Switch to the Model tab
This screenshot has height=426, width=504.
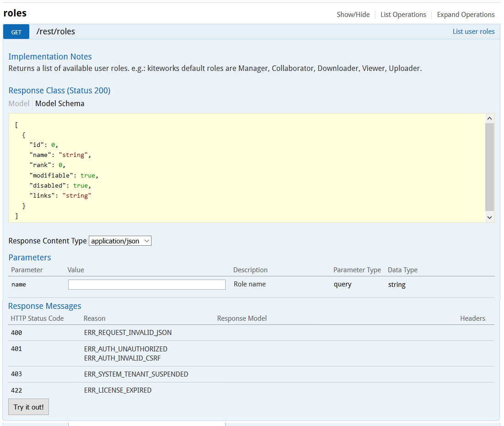pos(19,103)
